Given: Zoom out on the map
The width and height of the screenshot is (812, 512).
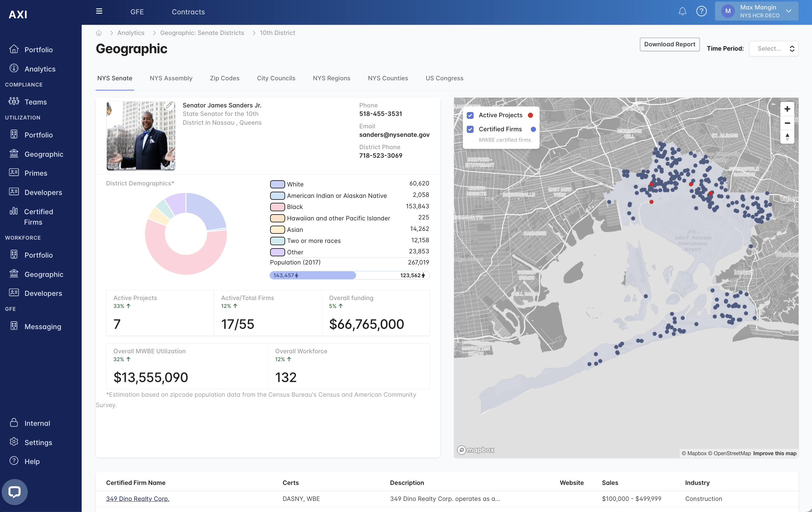Looking at the screenshot, I should click(x=787, y=123).
